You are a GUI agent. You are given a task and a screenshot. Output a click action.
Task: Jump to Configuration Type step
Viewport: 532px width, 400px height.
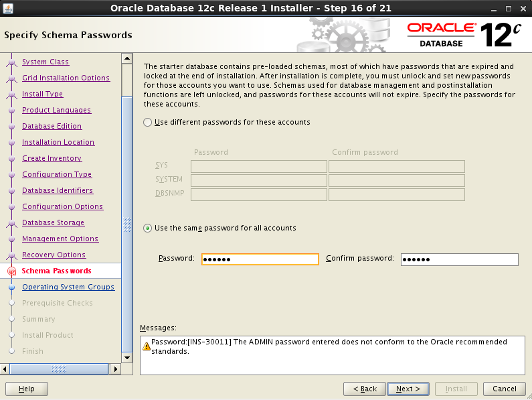[x=57, y=174]
